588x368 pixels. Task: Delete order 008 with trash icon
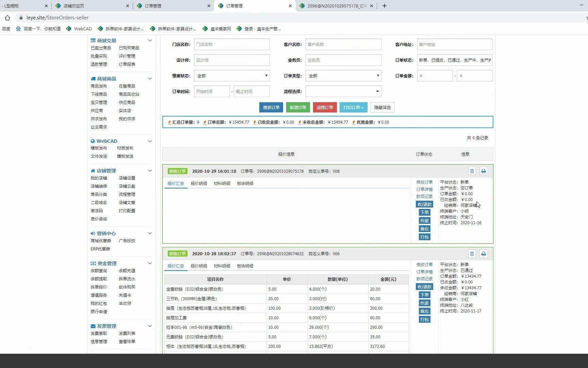coord(472,171)
